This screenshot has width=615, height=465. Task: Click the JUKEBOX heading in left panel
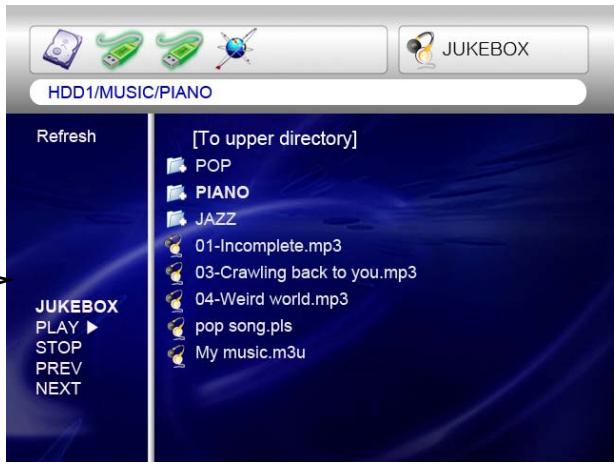click(77, 307)
